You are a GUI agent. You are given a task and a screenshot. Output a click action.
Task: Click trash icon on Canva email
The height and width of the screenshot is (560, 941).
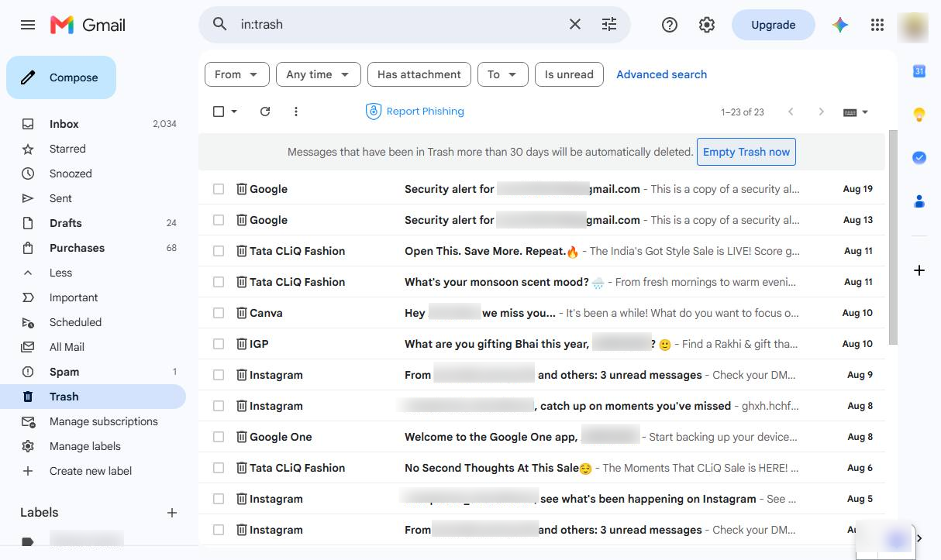(x=241, y=313)
